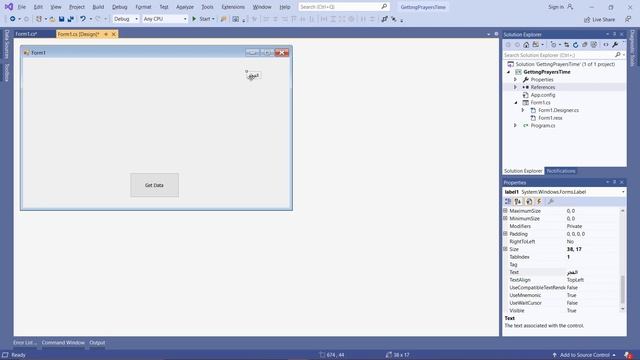Click the Navigate Backward toolbar icon
Image resolution: width=640 pixels, height=360 pixels.
tap(13, 19)
